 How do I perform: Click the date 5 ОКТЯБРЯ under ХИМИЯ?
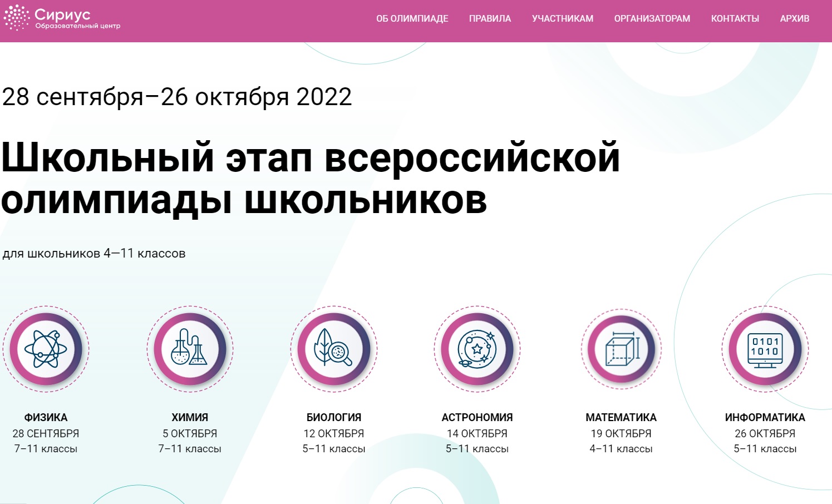[190, 433]
